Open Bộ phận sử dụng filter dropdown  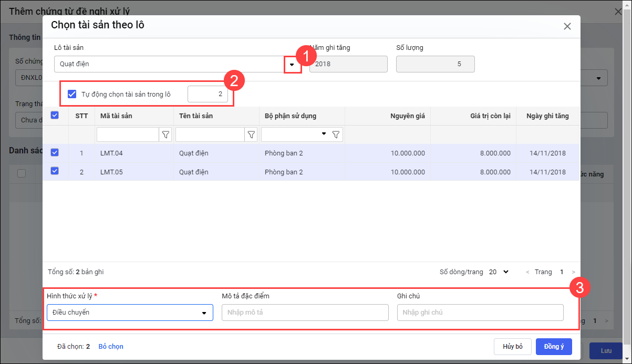coord(324,134)
